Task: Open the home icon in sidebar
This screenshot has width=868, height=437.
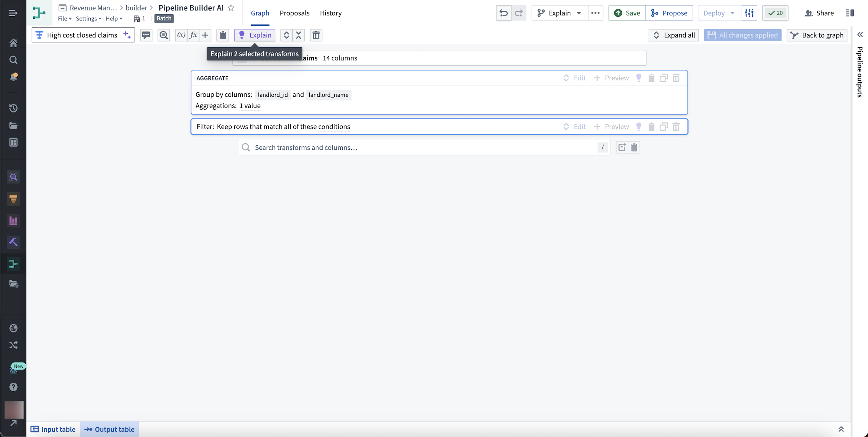Action: coord(14,43)
